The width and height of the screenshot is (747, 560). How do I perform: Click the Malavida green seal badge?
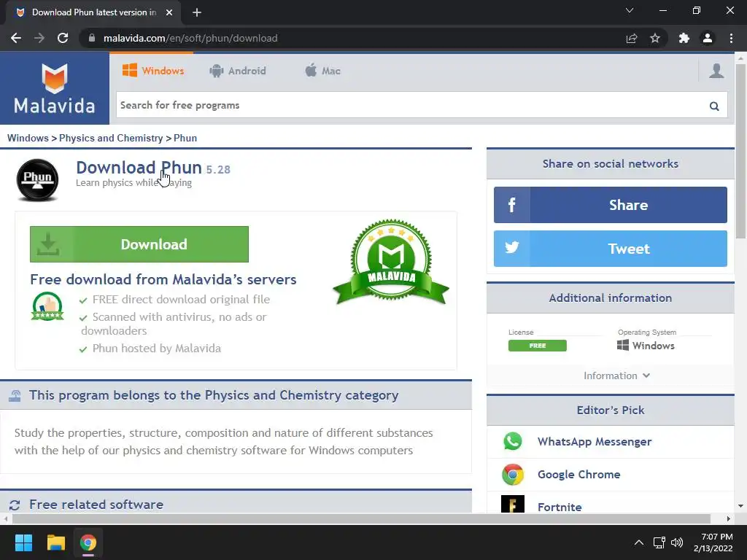coord(391,262)
